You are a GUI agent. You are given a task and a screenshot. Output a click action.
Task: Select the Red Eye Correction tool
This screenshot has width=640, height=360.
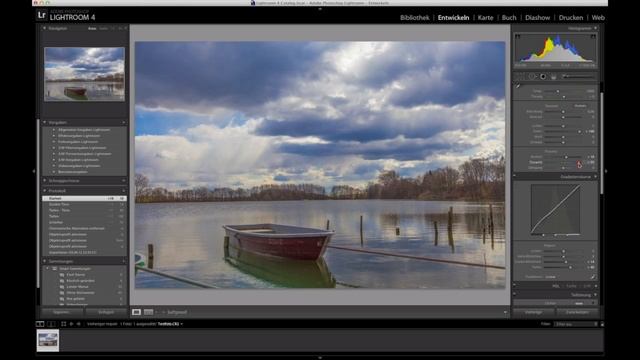coord(543,76)
